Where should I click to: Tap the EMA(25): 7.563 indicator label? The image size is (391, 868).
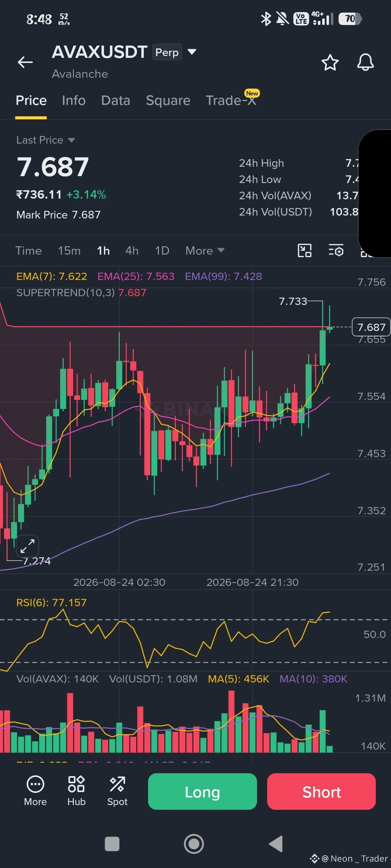point(136,276)
